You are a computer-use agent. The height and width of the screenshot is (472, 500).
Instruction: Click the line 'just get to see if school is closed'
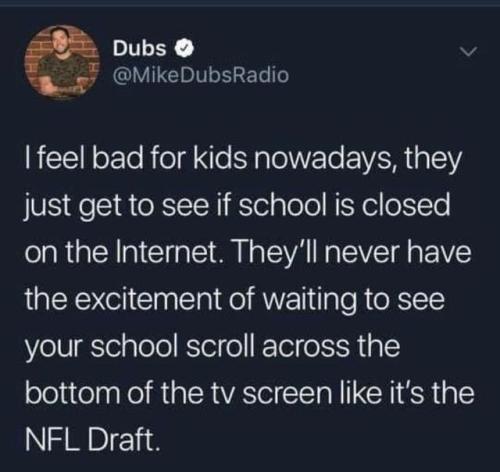[237, 207]
